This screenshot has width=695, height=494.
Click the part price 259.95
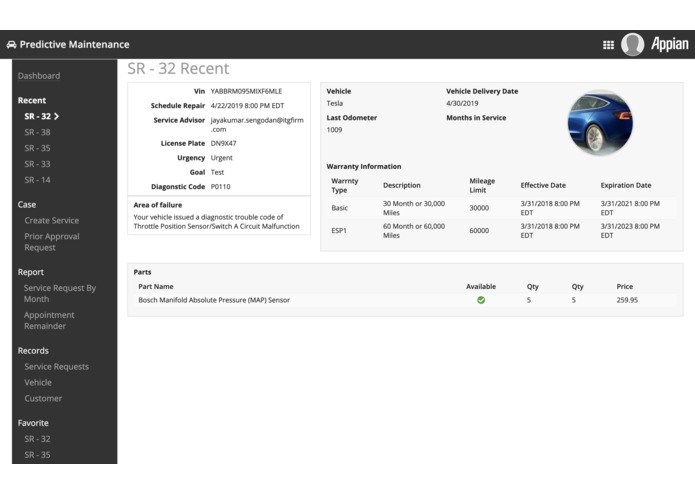[627, 300]
